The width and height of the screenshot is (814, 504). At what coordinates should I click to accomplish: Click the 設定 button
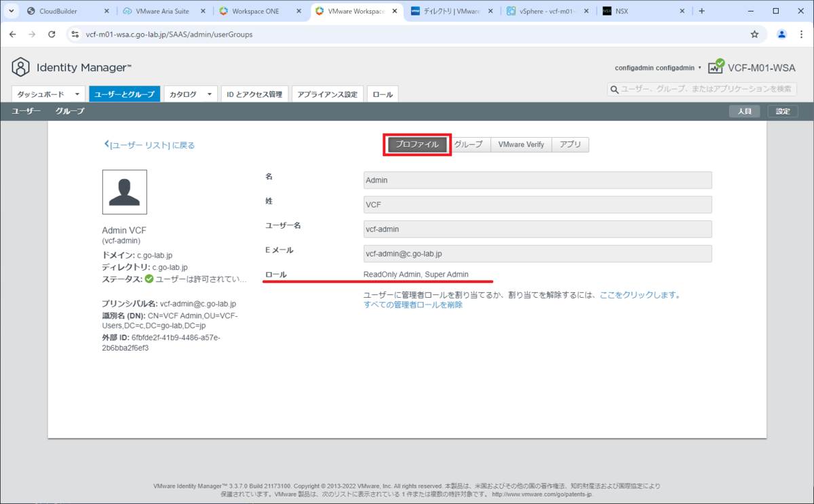click(x=783, y=111)
